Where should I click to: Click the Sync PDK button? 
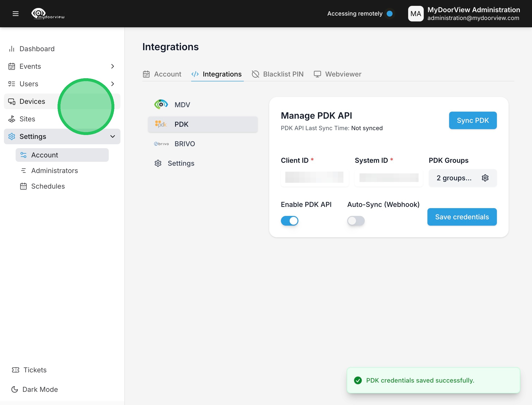tap(473, 120)
